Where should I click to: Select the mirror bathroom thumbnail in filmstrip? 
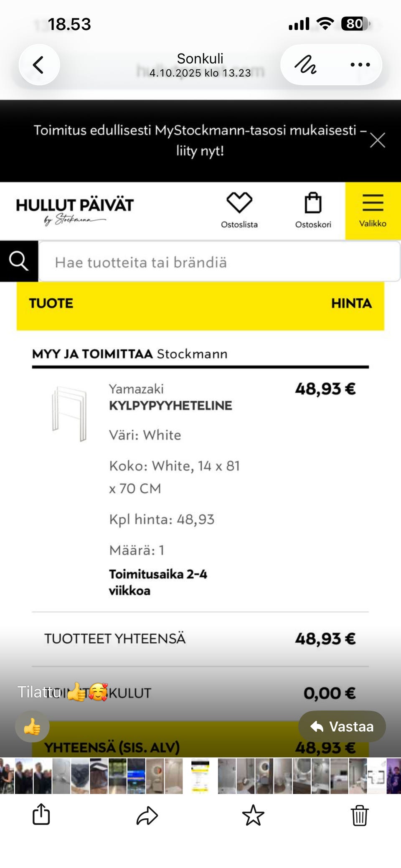tap(155, 776)
